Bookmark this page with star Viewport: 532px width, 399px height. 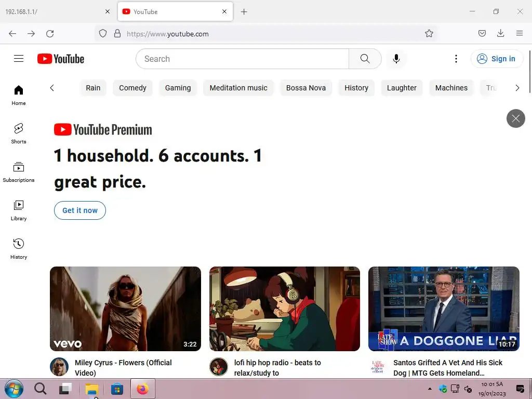[x=429, y=33]
